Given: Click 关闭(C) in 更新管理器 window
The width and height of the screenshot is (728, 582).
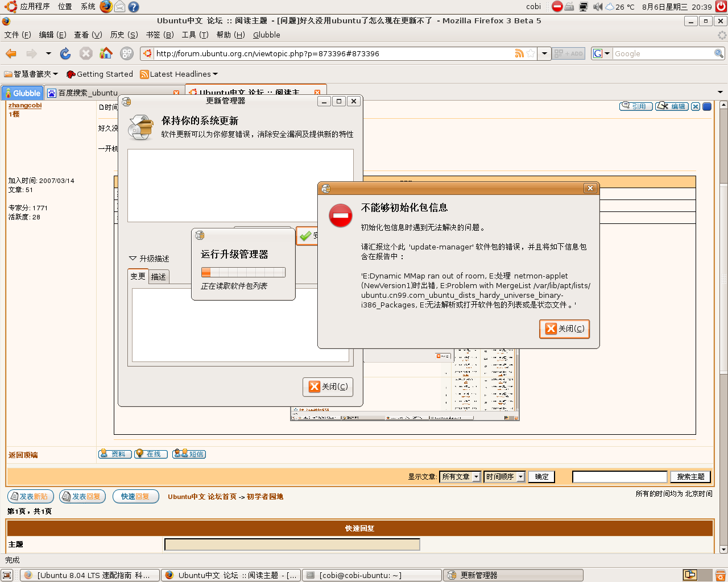Looking at the screenshot, I should (x=328, y=386).
